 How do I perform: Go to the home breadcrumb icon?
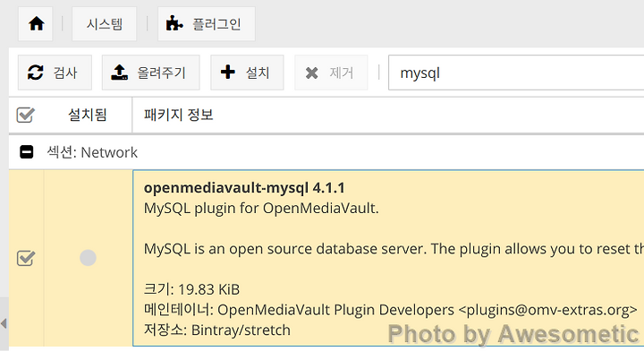[36, 24]
